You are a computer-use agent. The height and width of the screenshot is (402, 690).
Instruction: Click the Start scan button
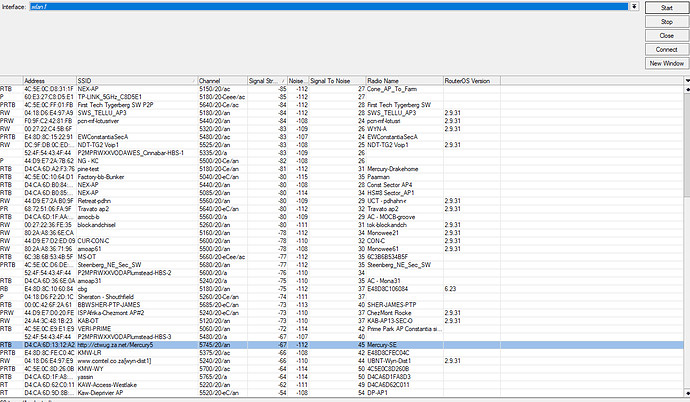tap(666, 7)
